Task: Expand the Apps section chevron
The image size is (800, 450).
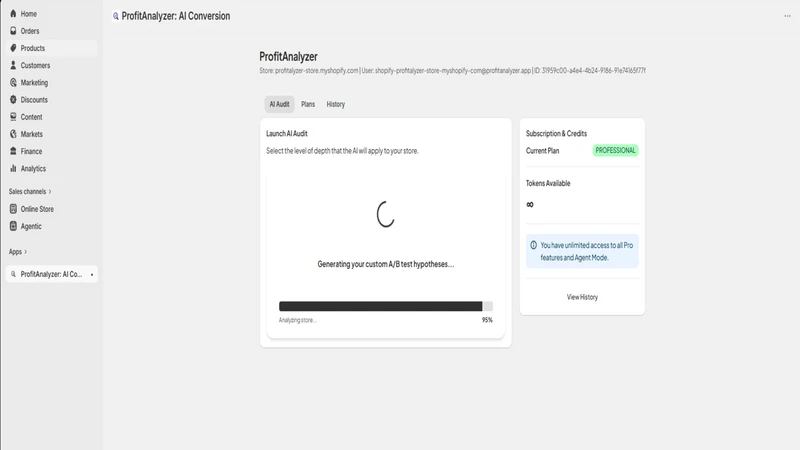Action: [26, 252]
